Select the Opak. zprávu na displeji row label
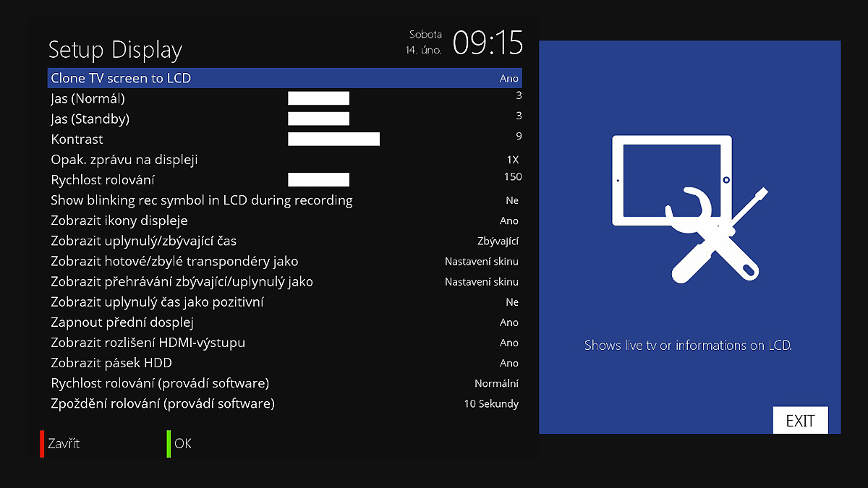 pyautogui.click(x=124, y=160)
